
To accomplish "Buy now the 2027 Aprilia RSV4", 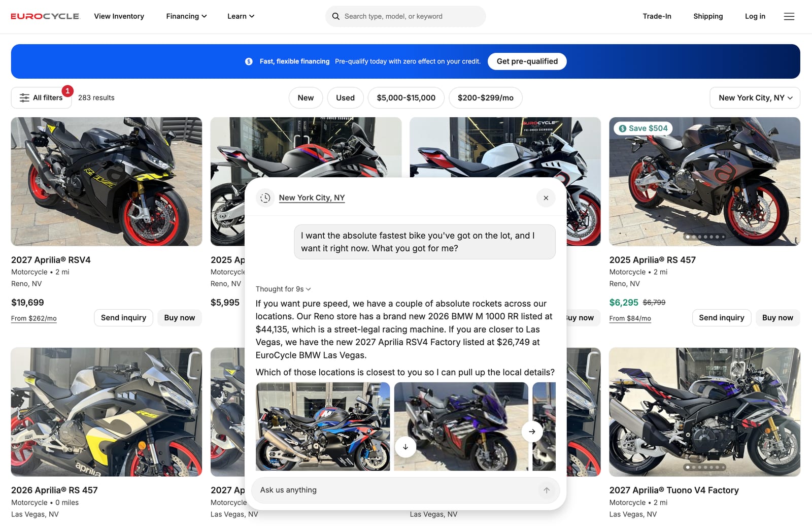I will (179, 318).
